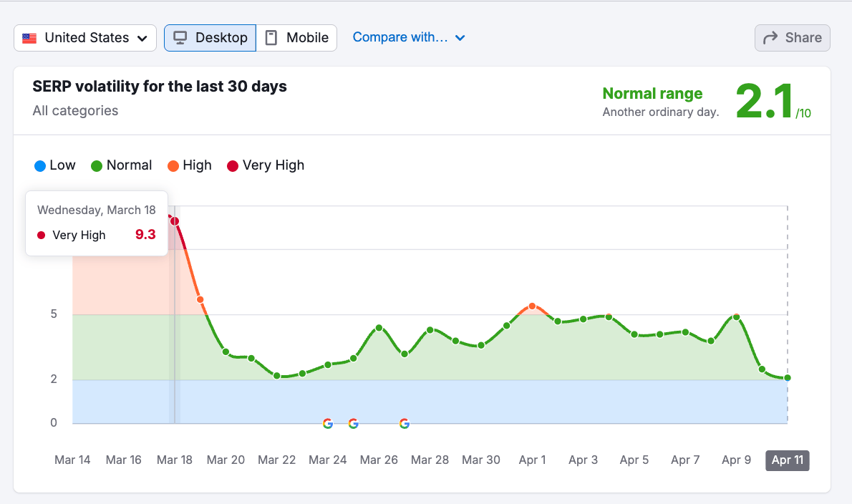Viewport: 852px width, 504px height.
Task: Click the green Normal legend dot
Action: pyautogui.click(x=97, y=166)
